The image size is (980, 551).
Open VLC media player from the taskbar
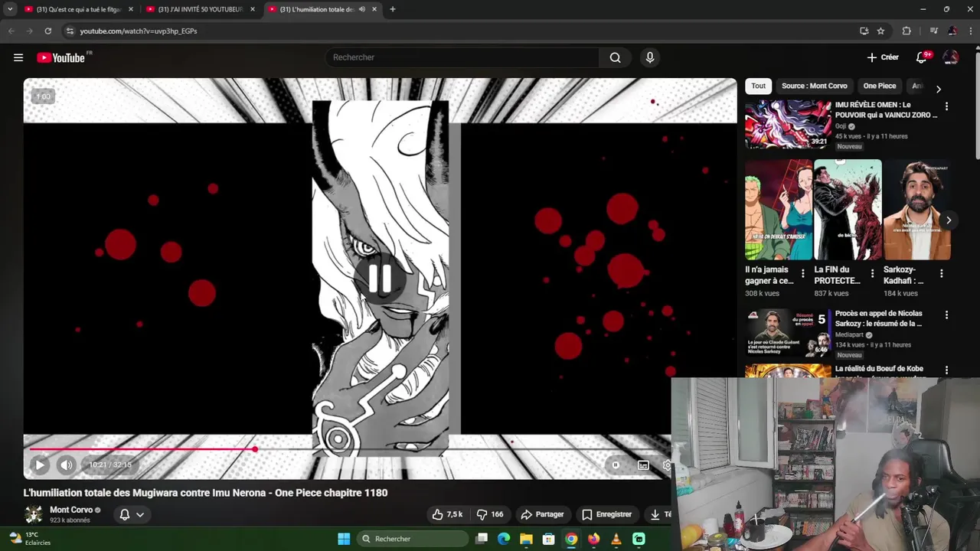coord(616,539)
